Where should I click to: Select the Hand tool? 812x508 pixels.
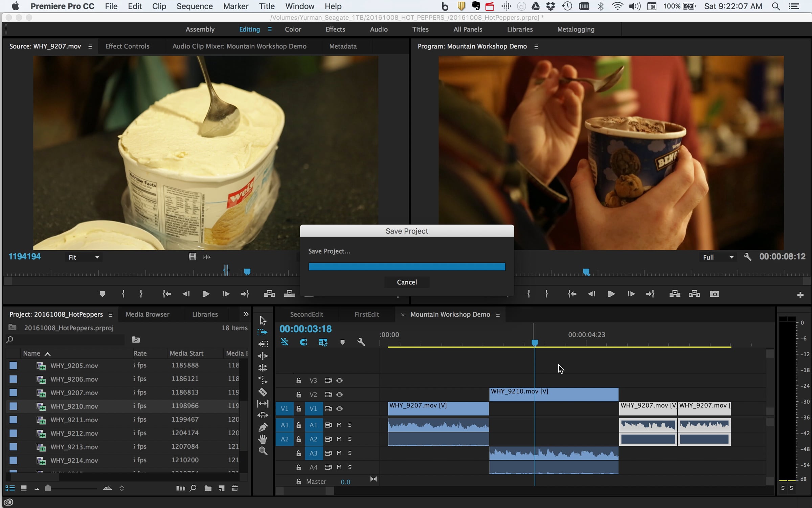pos(263,439)
